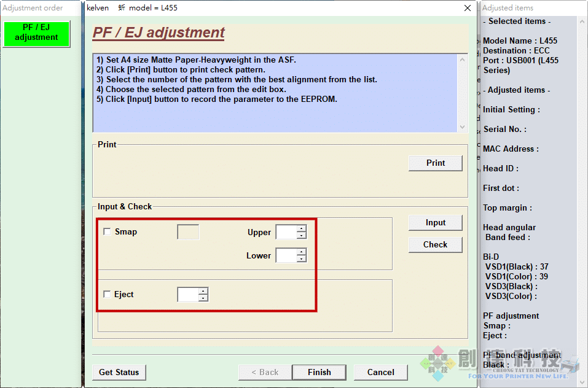Click the Cancel button

point(380,372)
